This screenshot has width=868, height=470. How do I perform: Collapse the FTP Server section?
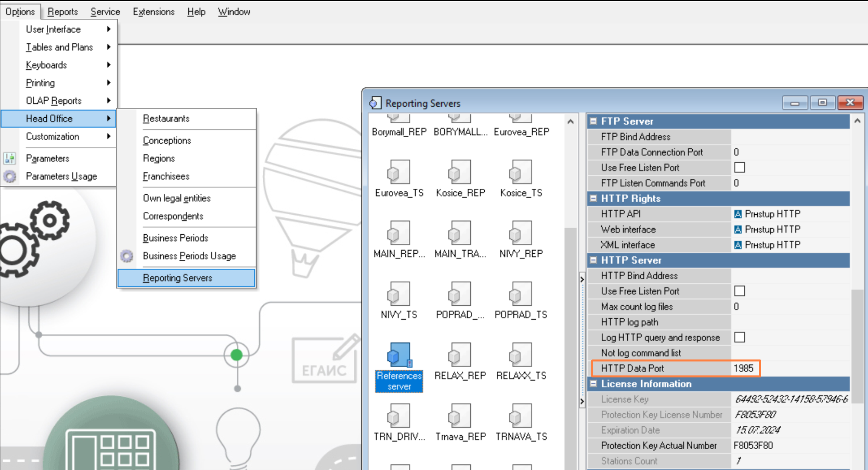[x=593, y=121]
